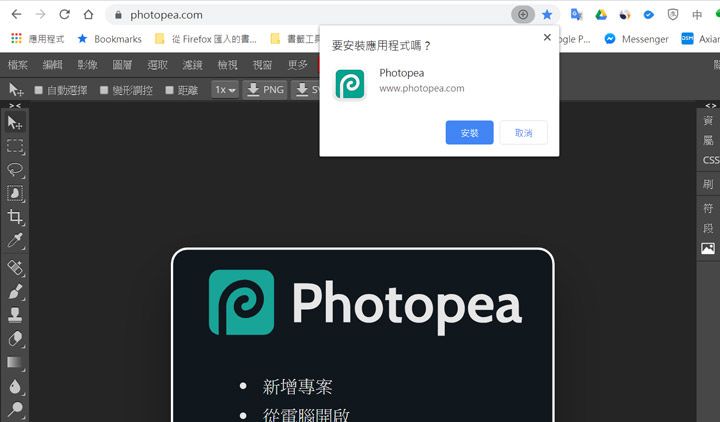Expand the right panel with arrows
Image resolution: width=720 pixels, height=422 pixels.
pos(711,106)
